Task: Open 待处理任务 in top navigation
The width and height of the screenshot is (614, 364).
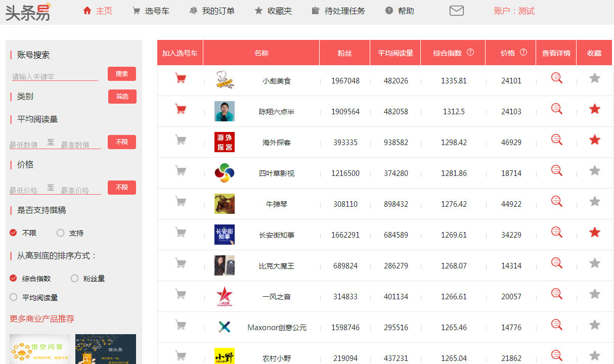Action: click(338, 11)
